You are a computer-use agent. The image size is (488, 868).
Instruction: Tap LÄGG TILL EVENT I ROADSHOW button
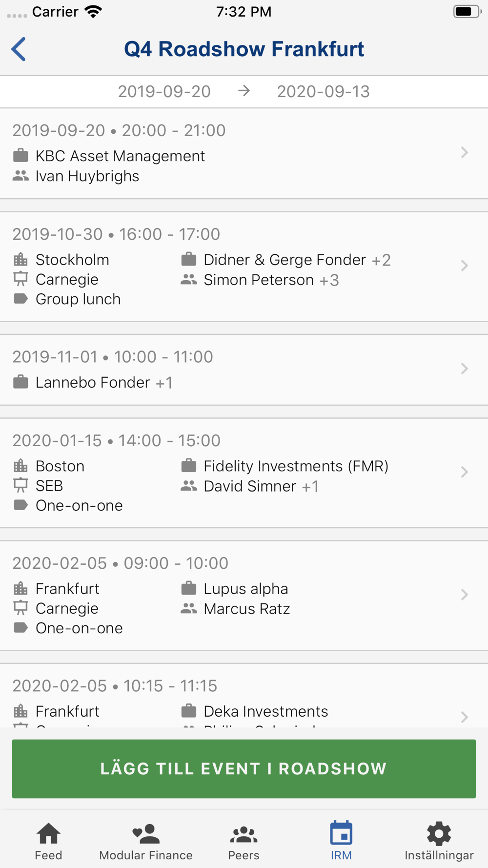tap(244, 769)
